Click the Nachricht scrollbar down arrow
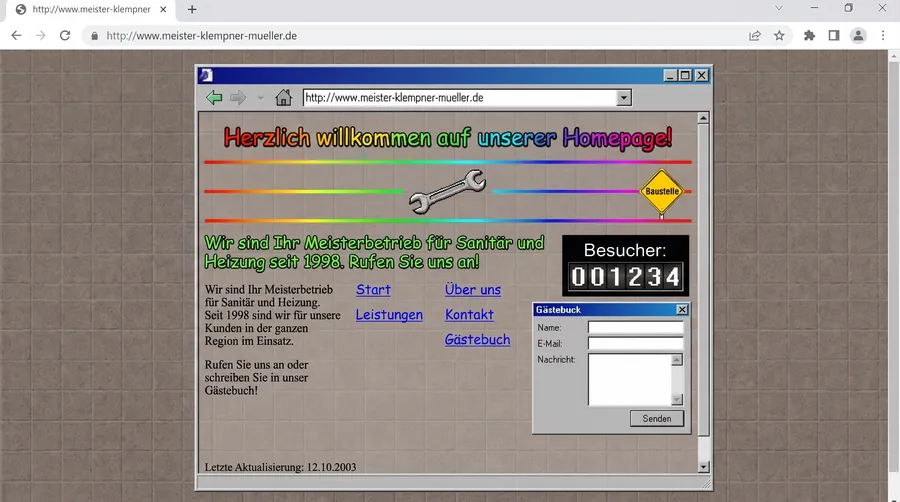 click(x=677, y=399)
